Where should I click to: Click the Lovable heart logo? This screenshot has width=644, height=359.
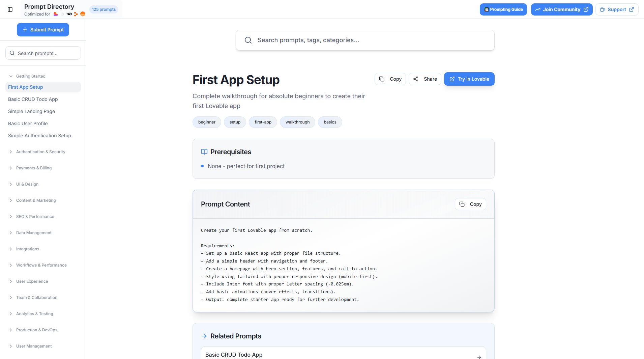pos(56,14)
